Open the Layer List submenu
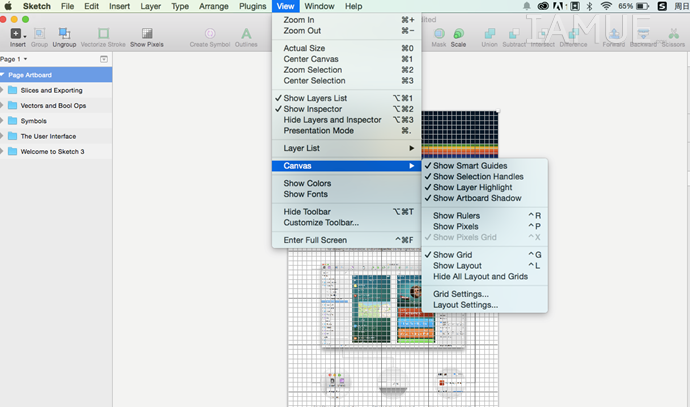This screenshot has width=690, height=407. (346, 148)
